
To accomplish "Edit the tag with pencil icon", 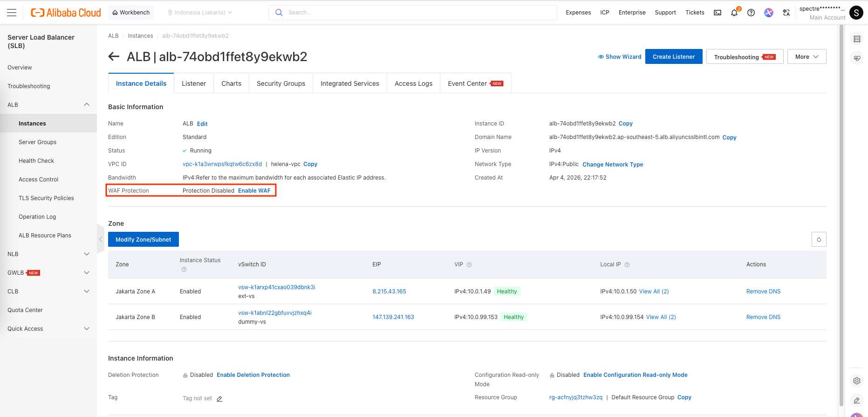I will coord(219,399).
